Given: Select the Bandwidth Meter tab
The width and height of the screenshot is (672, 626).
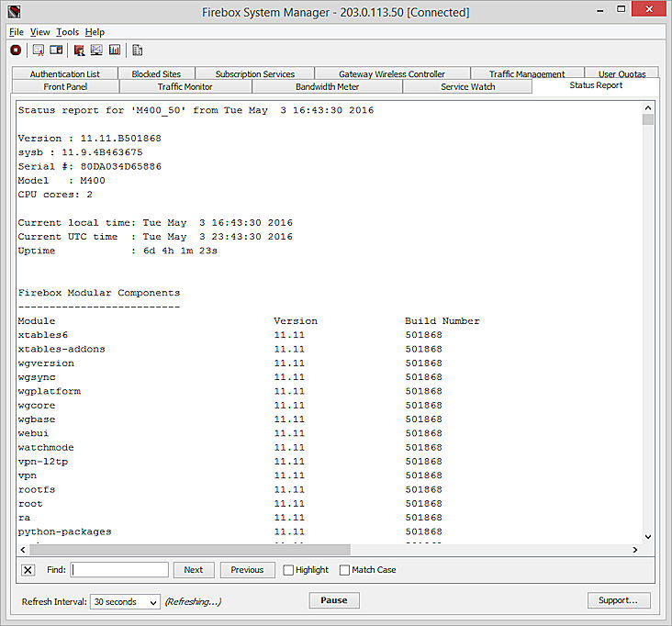Looking at the screenshot, I should tap(326, 86).
